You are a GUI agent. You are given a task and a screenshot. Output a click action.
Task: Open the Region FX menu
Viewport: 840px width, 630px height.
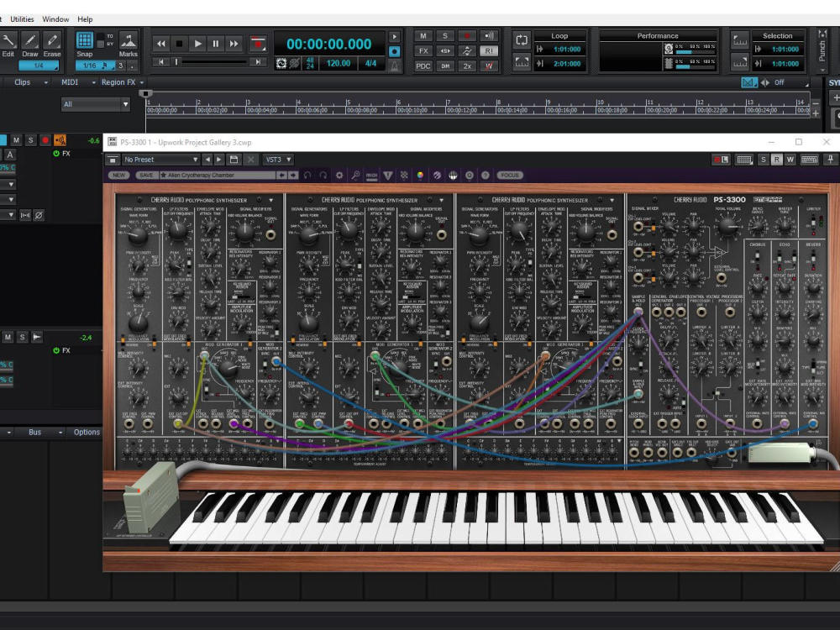(x=123, y=82)
